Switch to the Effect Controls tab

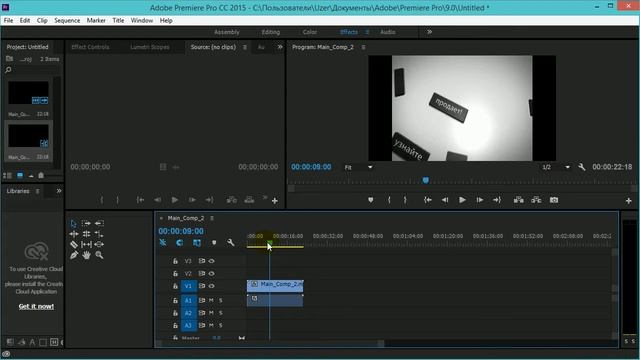tap(90, 47)
